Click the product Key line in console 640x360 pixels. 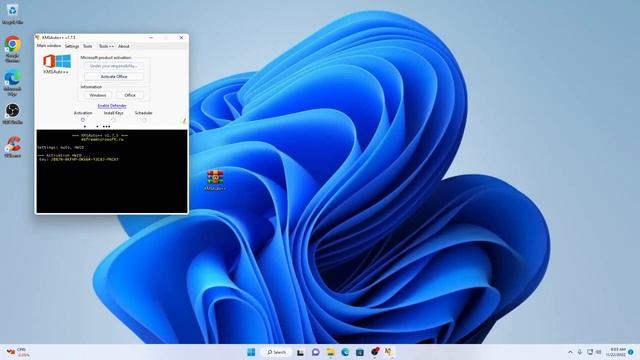click(x=78, y=160)
